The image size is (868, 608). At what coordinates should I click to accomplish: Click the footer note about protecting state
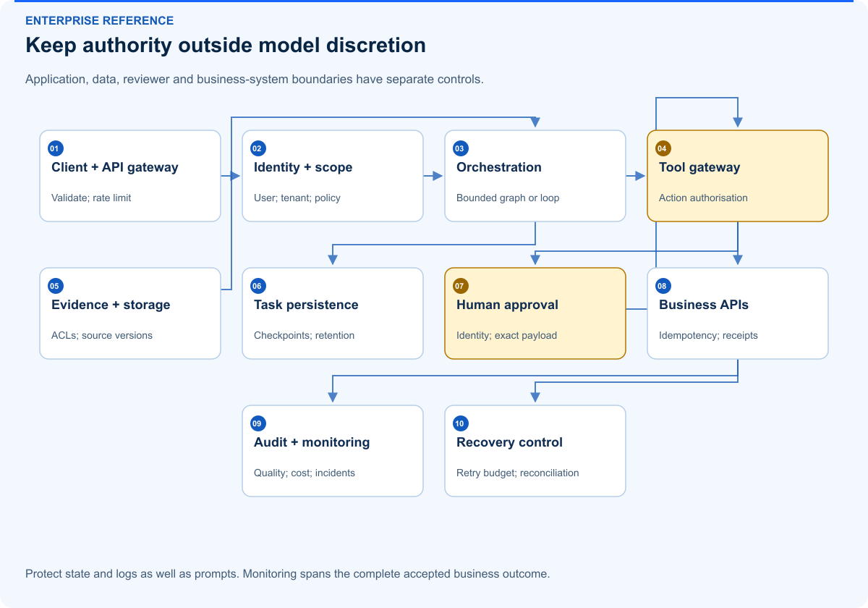click(x=288, y=574)
